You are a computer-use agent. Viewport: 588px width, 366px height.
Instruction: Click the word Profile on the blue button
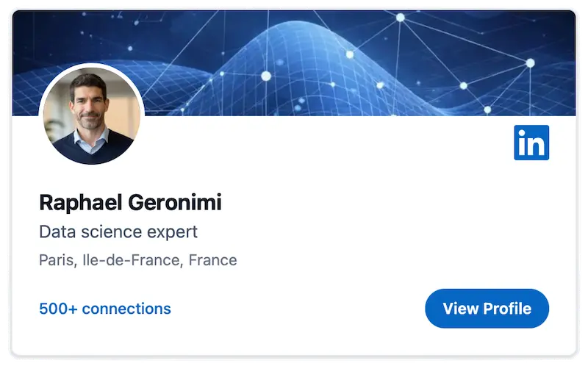click(x=507, y=309)
